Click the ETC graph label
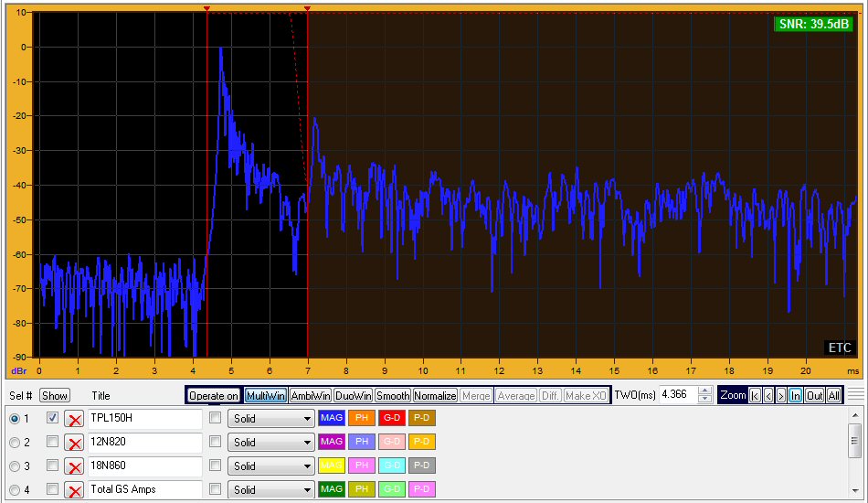 [x=839, y=348]
